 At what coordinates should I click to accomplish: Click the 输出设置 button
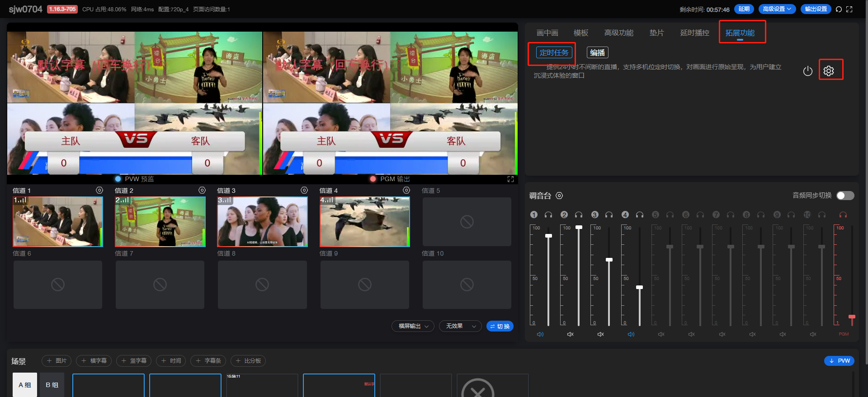coord(816,9)
